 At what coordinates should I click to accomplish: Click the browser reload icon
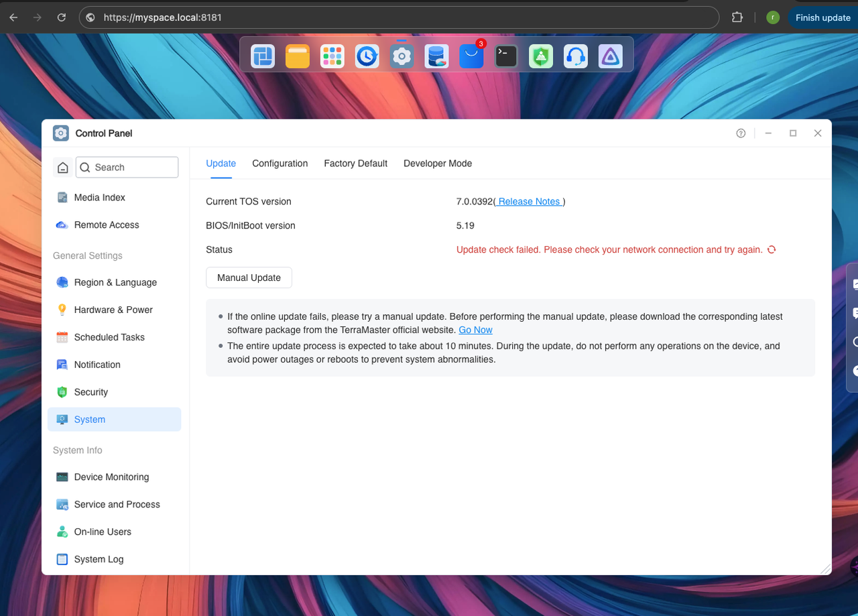tap(62, 17)
